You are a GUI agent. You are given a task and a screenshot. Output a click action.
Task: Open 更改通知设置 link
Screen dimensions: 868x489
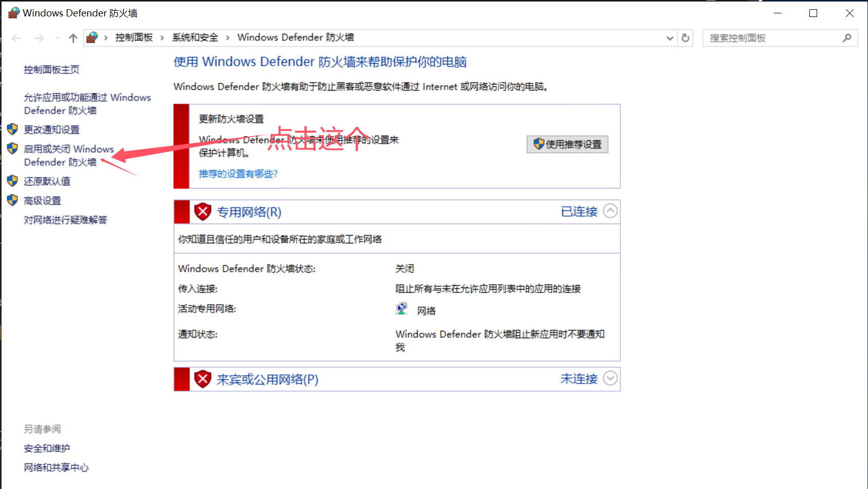pyautogui.click(x=51, y=130)
